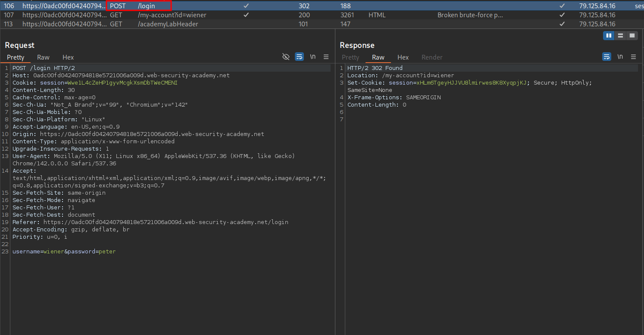The image size is (644, 335).
Task: Switch to the Render tab in Response
Action: [432, 57]
